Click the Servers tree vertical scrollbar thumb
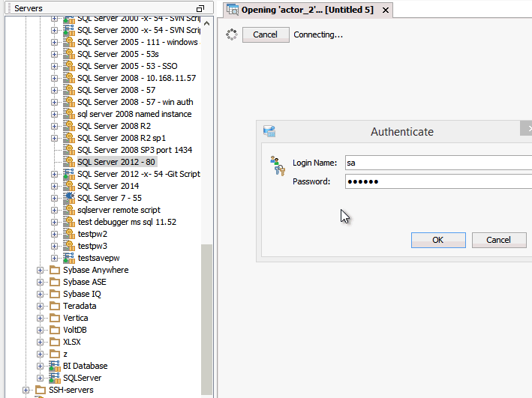532x398 pixels. click(206, 320)
